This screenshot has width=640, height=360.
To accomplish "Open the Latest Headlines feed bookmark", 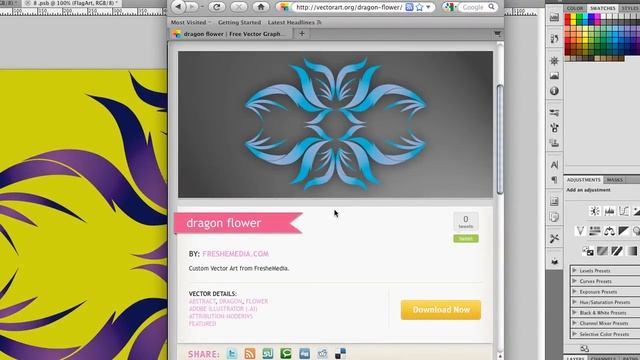I will 294,22.
